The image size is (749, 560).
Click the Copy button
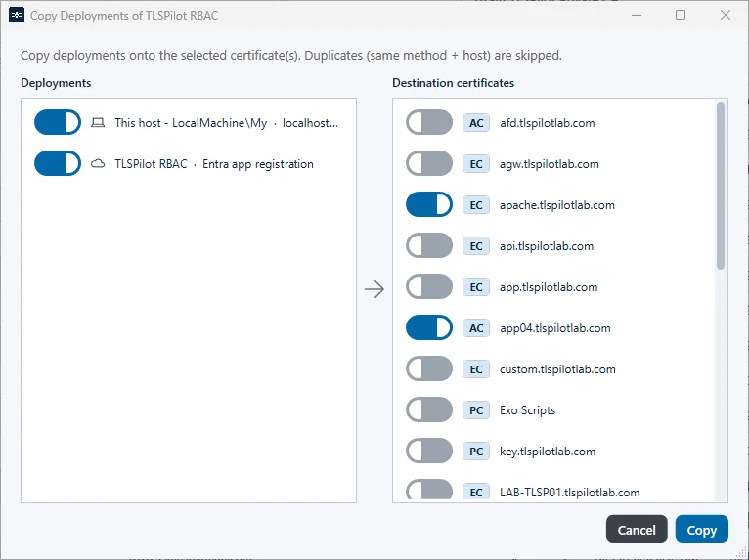point(702,530)
